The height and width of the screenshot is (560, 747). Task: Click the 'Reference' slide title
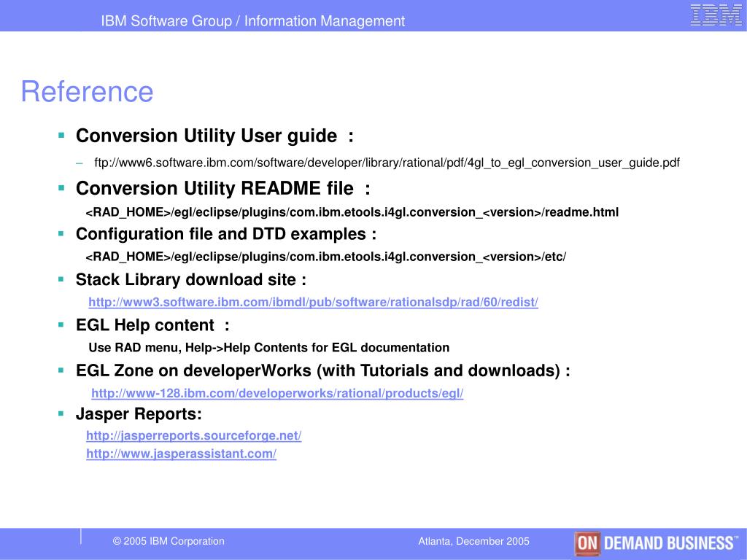click(x=88, y=91)
